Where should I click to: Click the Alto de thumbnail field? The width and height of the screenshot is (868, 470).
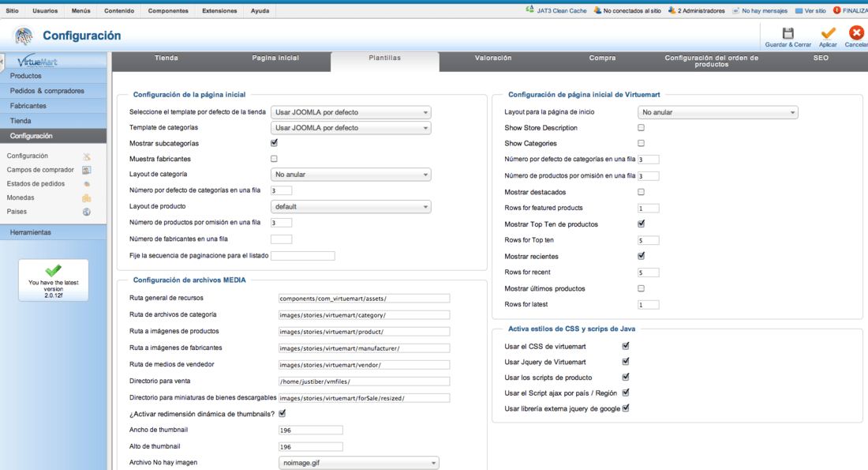coord(311,447)
